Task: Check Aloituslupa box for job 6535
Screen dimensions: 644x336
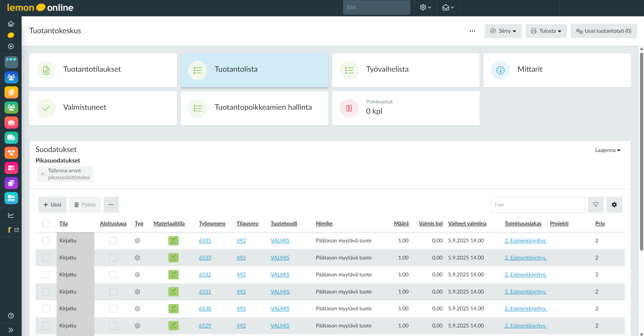Action: (113, 241)
